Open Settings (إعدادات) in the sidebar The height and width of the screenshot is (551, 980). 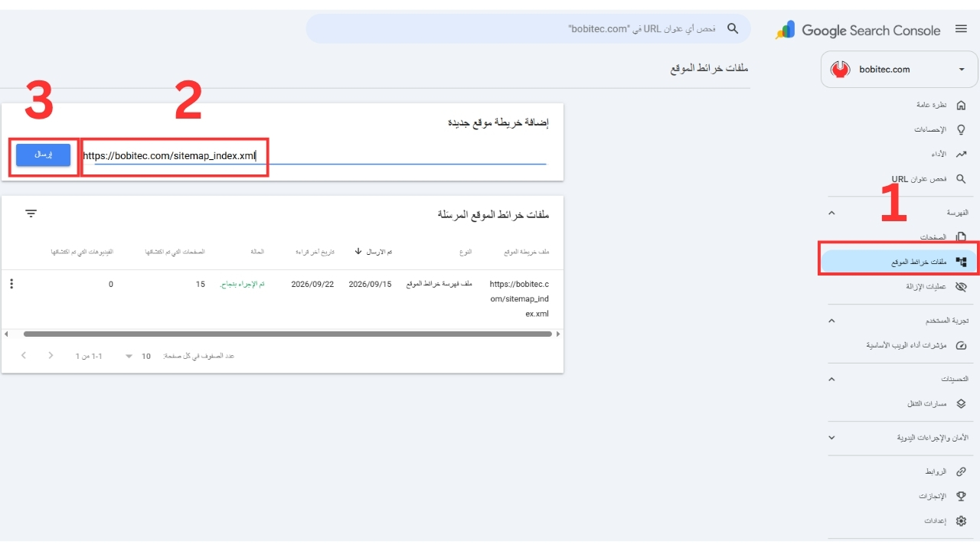tap(946, 520)
